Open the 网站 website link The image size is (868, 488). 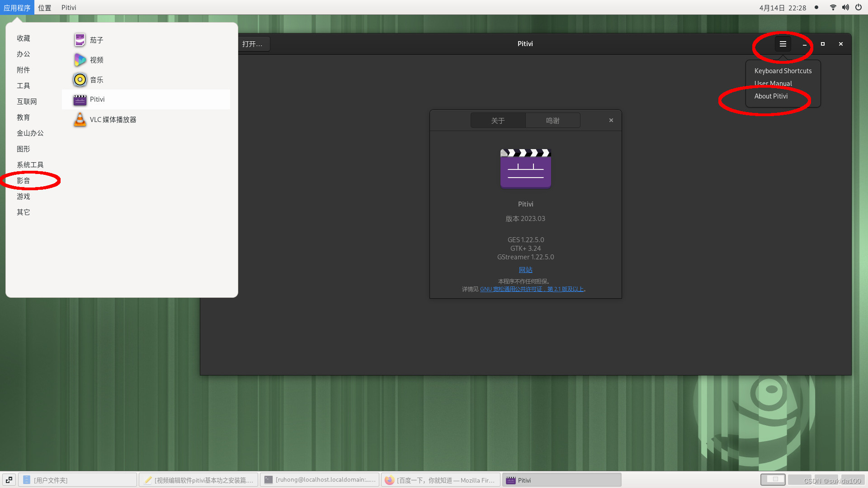525,270
